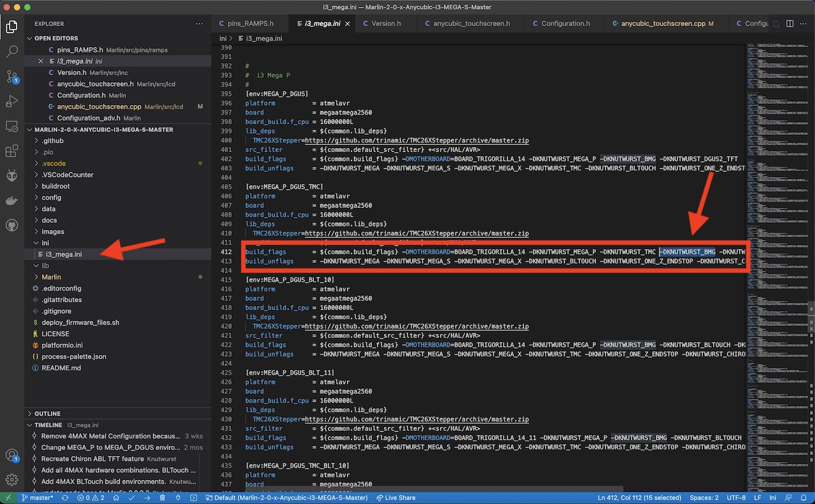Click Ln 412, Col 112 cursor position
Screen dimensions: 815x504
click(x=639, y=498)
